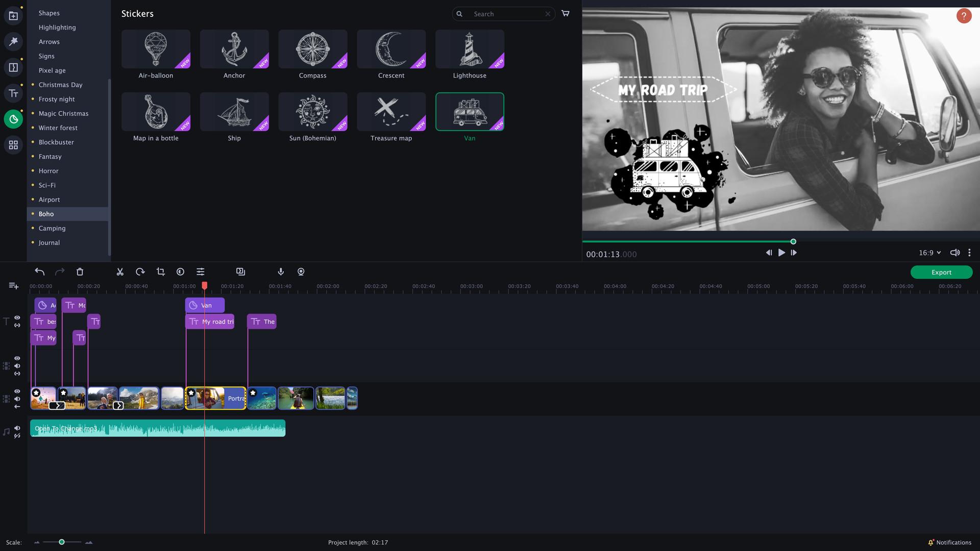This screenshot has height=551, width=980.
Task: Open color adjustments with the contrast icon
Action: coord(180,271)
